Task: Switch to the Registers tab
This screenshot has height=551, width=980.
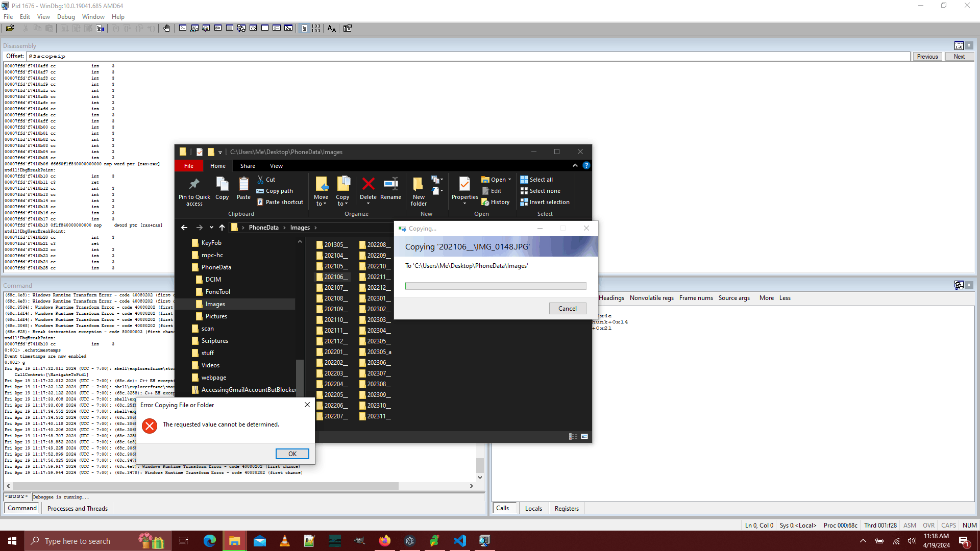Action: (567, 509)
